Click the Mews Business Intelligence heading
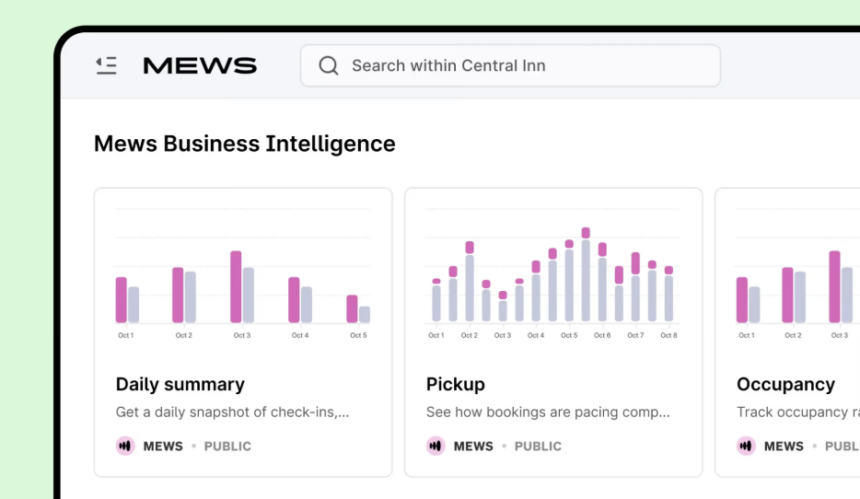This screenshot has height=499, width=860. 244,144
